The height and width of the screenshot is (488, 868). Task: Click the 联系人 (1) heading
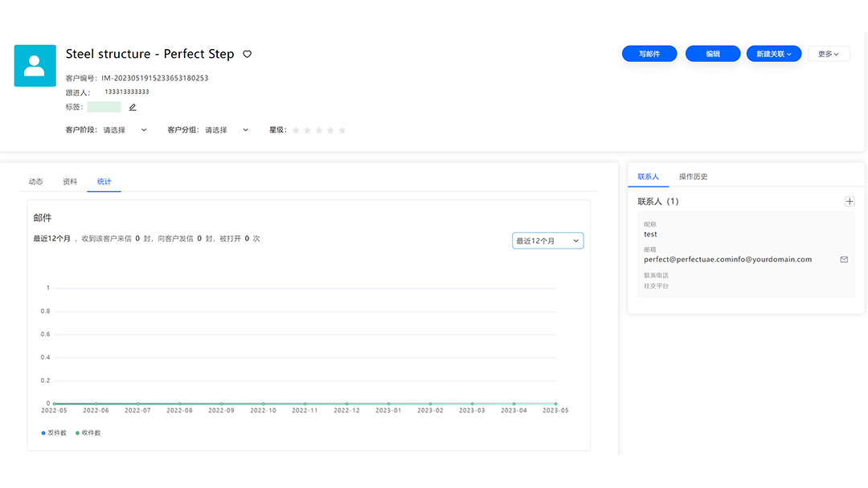[x=658, y=202]
